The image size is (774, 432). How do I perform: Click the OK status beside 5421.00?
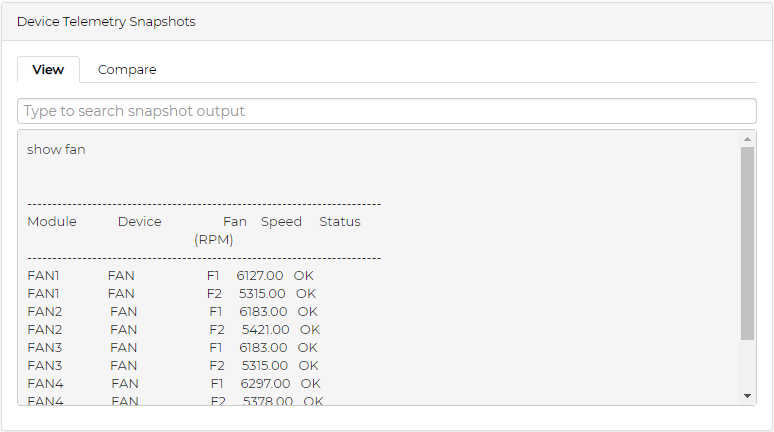(310, 330)
